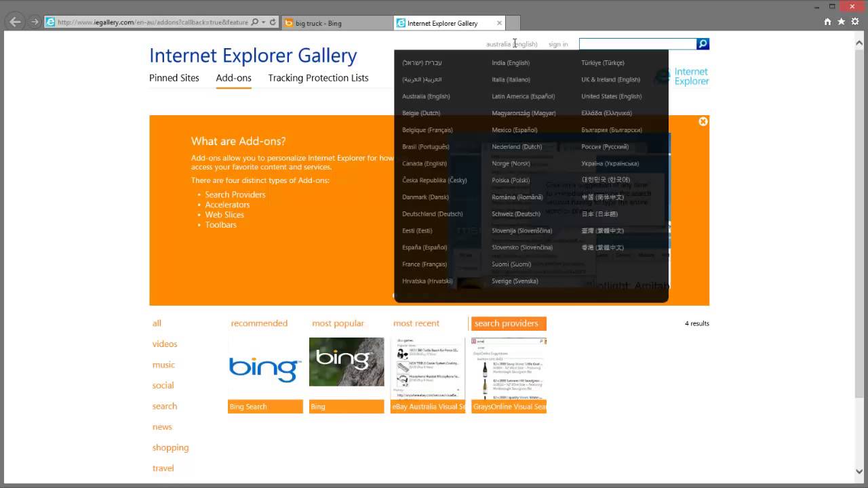Toggle the 'australia (english)' region dropdown

click(511, 44)
